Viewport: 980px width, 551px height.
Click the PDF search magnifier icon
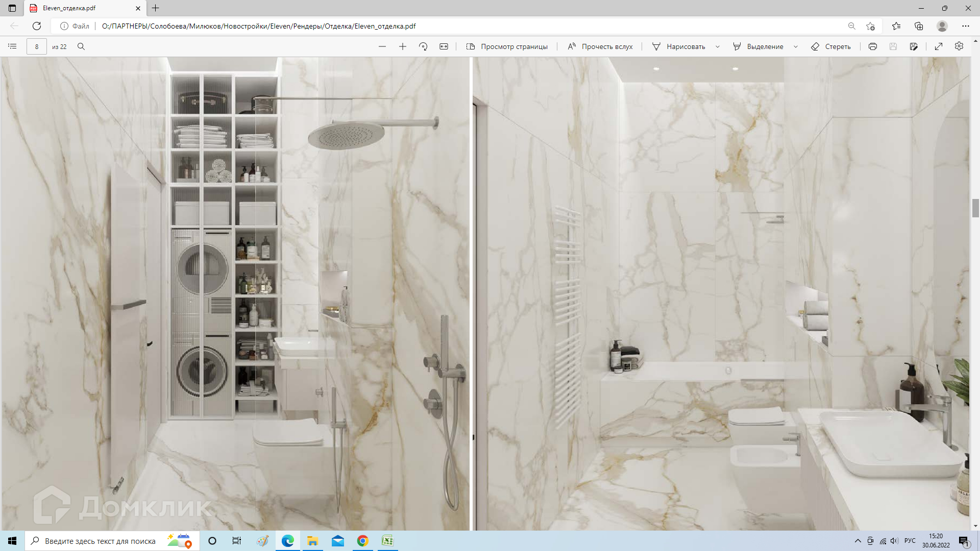(81, 46)
